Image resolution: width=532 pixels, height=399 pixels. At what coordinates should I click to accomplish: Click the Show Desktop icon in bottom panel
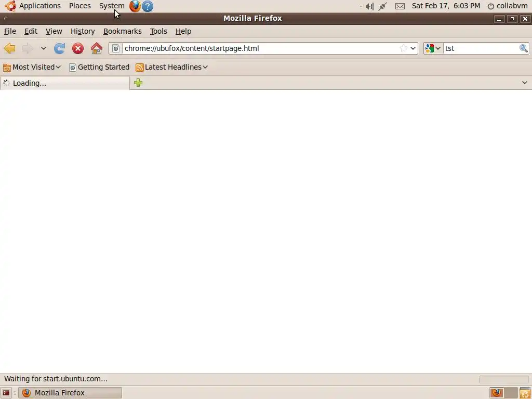[x=6, y=393]
